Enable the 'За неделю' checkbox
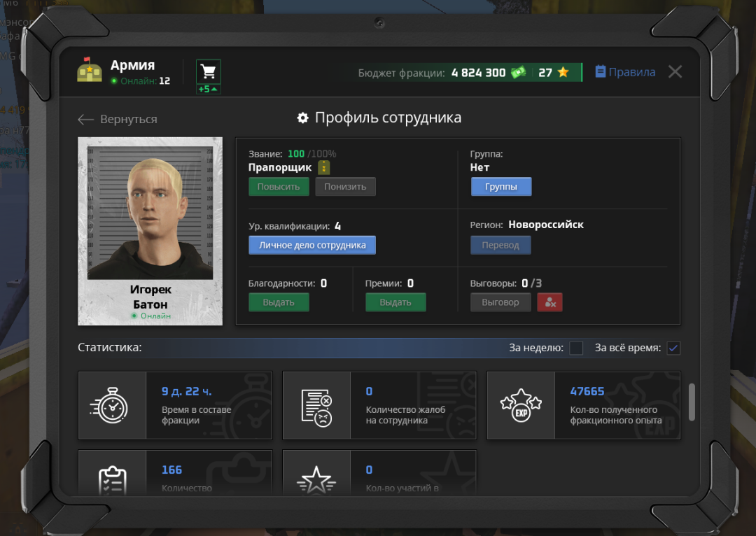Image resolution: width=756 pixels, height=536 pixels. pyautogui.click(x=576, y=348)
